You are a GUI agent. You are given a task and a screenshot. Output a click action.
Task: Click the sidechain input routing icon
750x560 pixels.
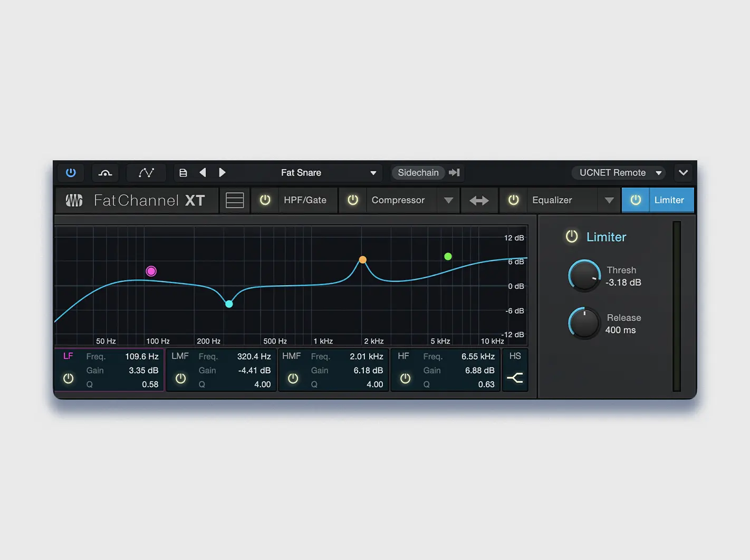click(x=454, y=172)
